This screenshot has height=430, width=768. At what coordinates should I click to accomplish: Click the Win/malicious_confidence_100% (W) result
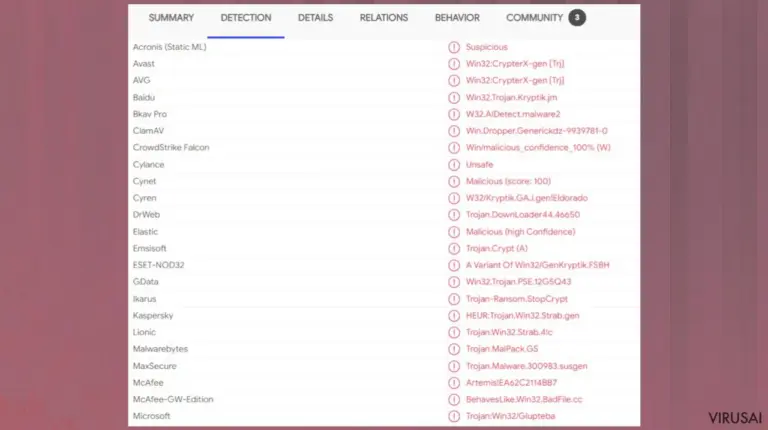coord(538,147)
